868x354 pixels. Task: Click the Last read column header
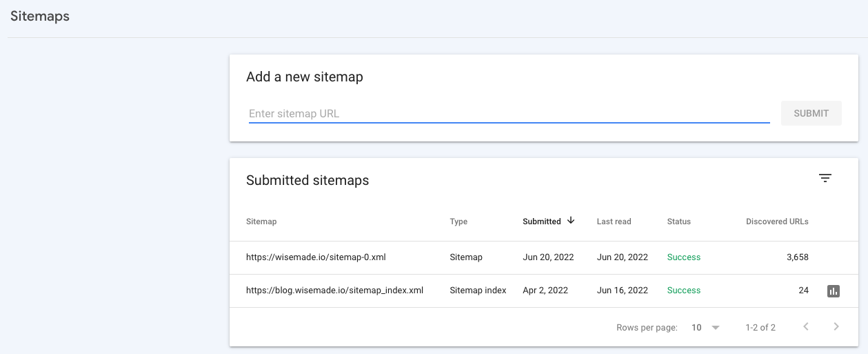click(614, 222)
